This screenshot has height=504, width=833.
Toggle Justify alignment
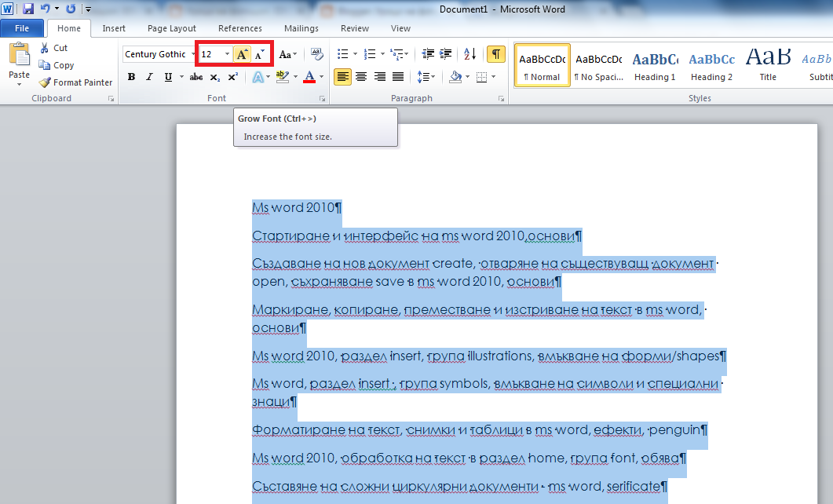pyautogui.click(x=398, y=78)
